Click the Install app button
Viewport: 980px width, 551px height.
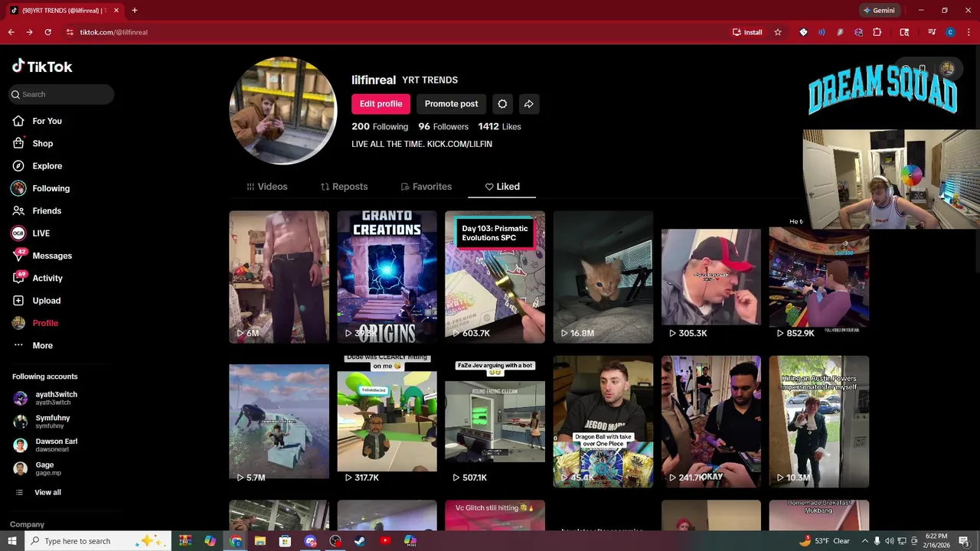pos(747,32)
